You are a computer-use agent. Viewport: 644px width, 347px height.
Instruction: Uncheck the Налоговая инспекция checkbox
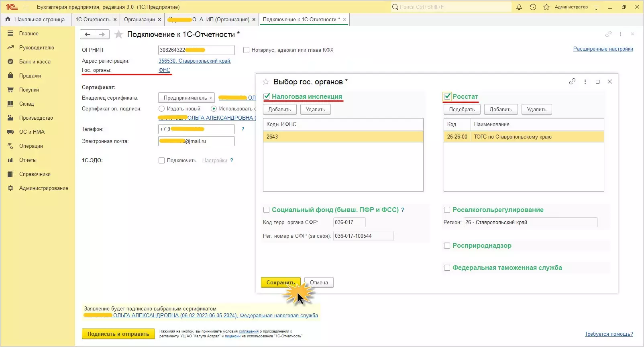267,96
